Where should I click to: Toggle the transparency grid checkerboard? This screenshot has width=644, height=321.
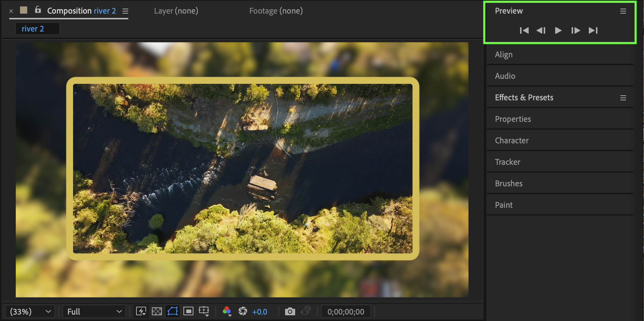click(x=157, y=311)
